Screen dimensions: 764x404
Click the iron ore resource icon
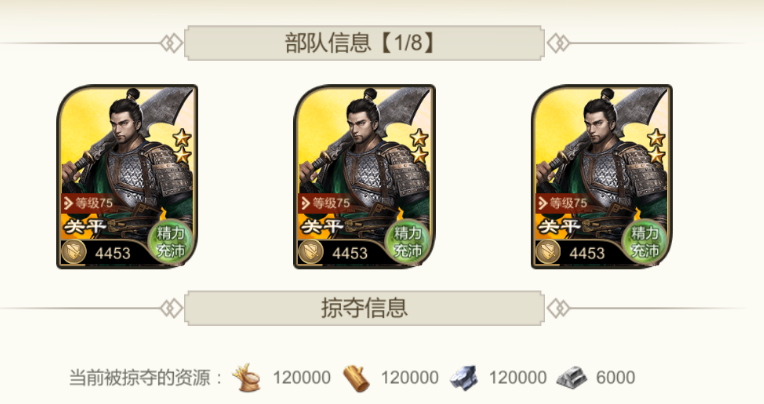464,378
